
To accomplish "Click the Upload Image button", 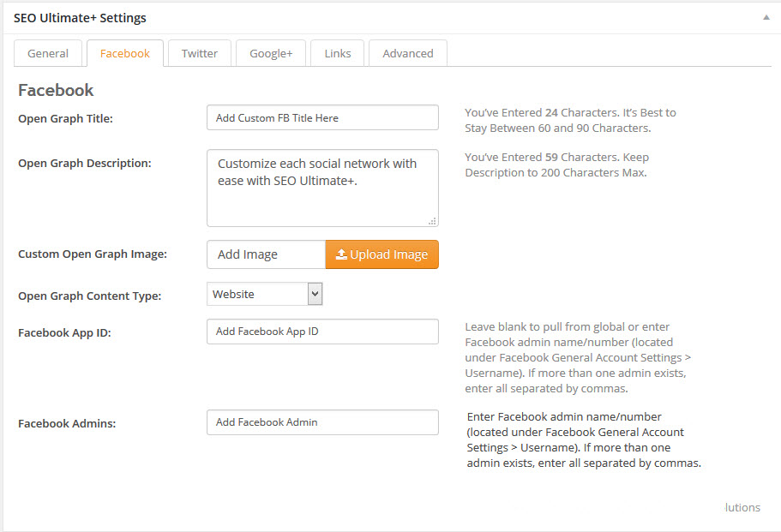I will tap(382, 254).
